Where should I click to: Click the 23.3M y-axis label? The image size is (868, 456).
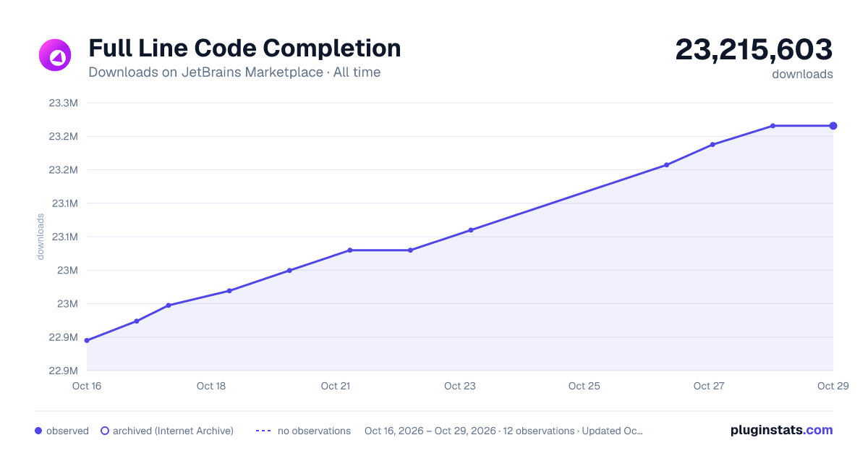(63, 103)
